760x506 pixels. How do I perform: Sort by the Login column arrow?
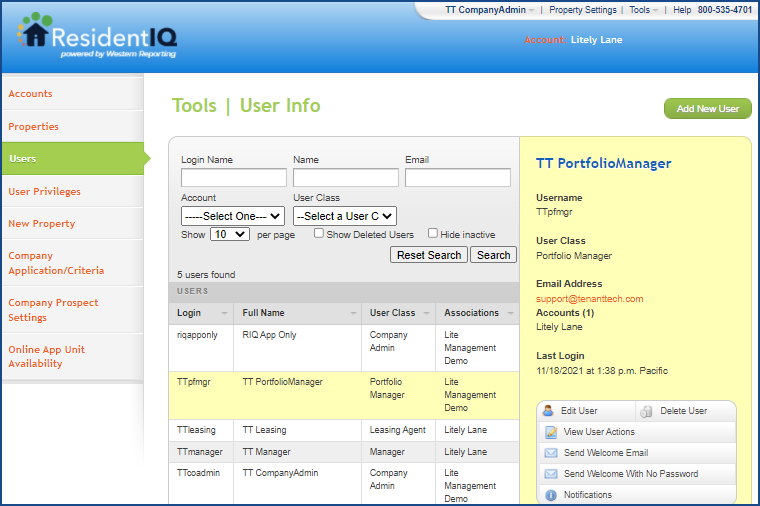tap(224, 314)
